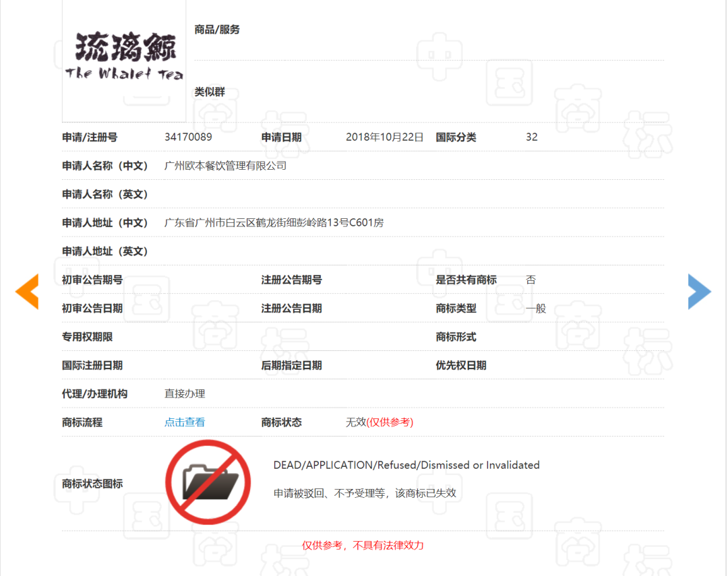The width and height of the screenshot is (728, 576).
Task: Click the blue next record arrow
Action: 699,292
